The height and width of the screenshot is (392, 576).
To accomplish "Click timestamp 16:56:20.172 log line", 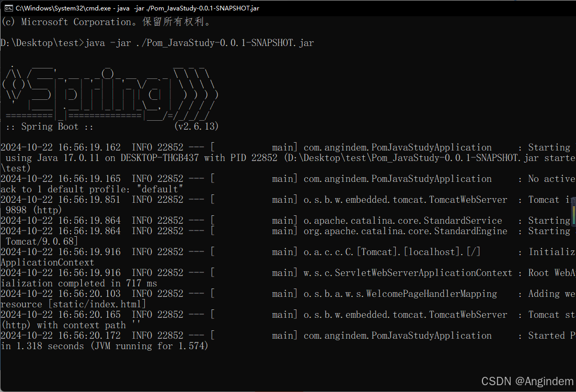I will 288,336.
